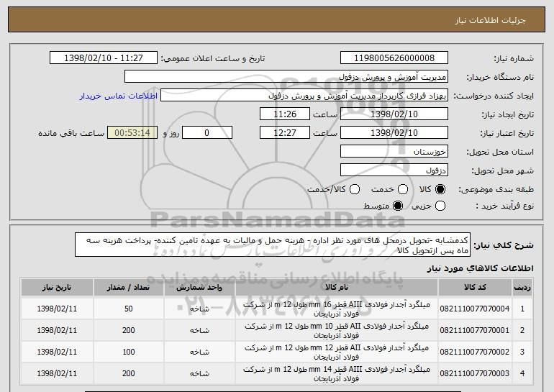Viewport: 554px width, 392px height.
Task: Click the delivery province field خوزستان
Action: (x=394, y=152)
